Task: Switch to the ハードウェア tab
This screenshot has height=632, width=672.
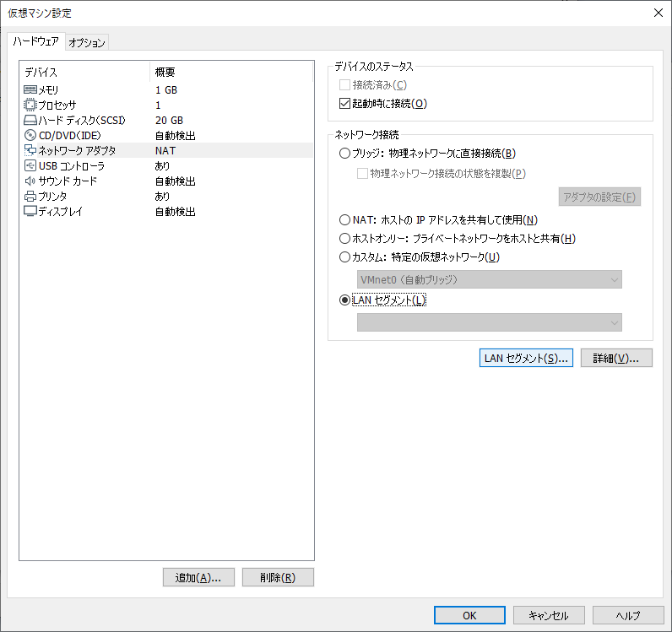Action: click(x=36, y=41)
